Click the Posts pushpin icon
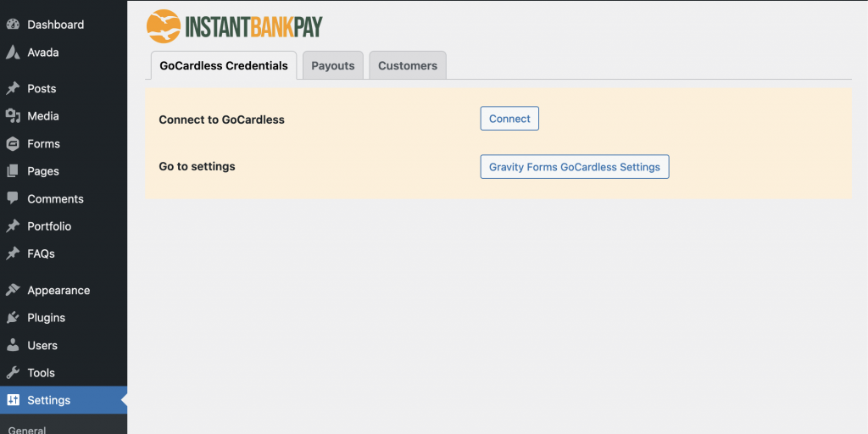868x434 pixels. pyautogui.click(x=13, y=88)
